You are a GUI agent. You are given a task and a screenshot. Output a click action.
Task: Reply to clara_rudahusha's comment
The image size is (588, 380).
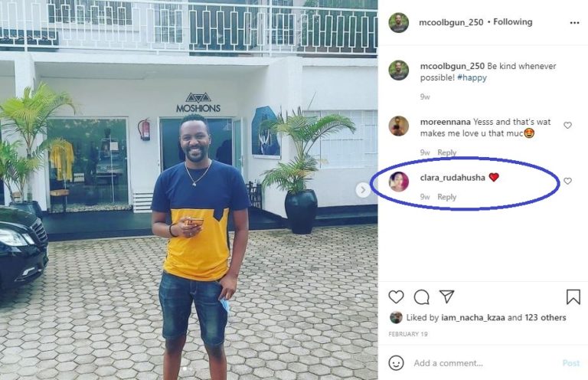coord(446,197)
